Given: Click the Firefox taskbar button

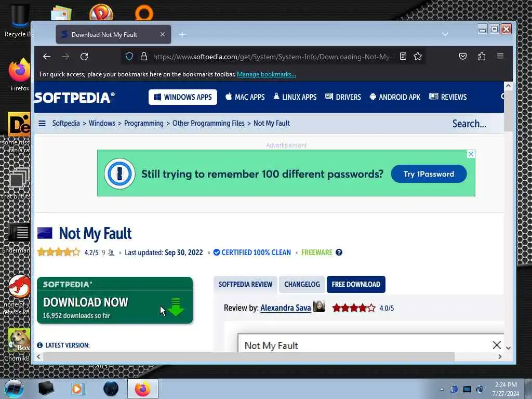Looking at the screenshot, I should pyautogui.click(x=142, y=389).
